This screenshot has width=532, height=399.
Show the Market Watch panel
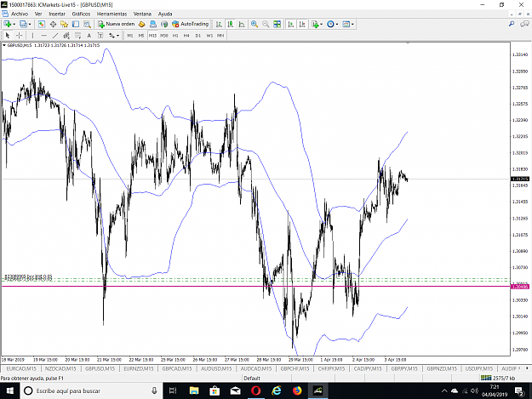click(42, 24)
